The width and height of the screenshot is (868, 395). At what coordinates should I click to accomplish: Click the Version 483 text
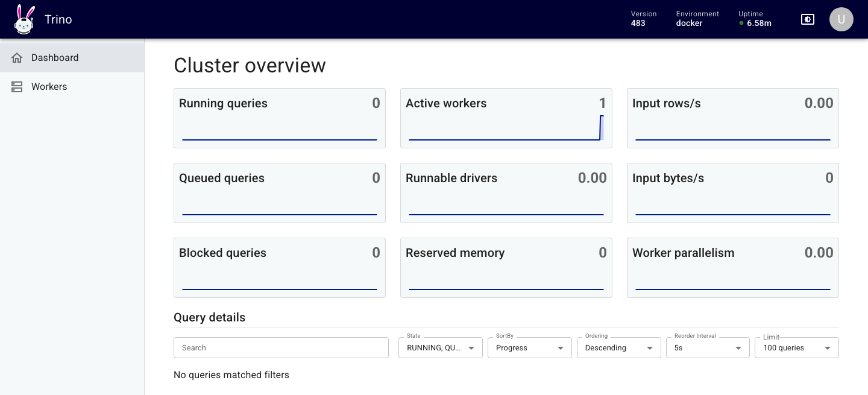point(644,19)
